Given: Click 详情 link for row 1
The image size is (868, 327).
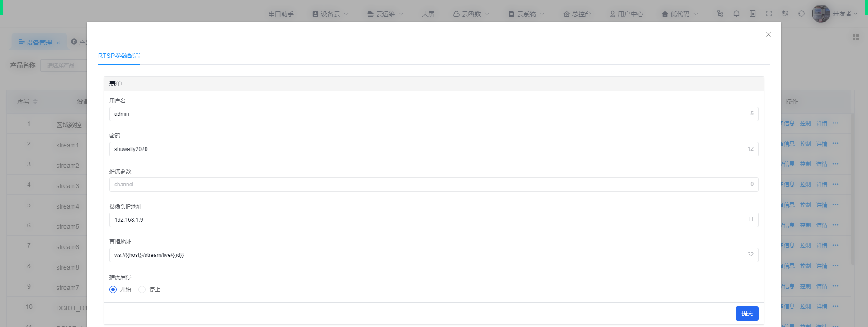Looking at the screenshot, I should coord(822,123).
